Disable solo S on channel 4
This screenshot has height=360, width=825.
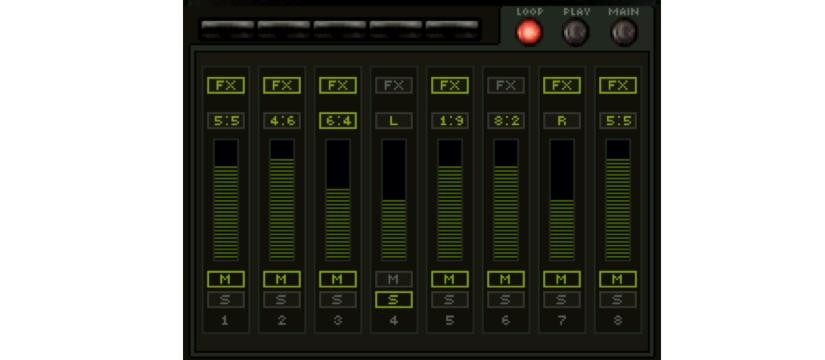394,299
